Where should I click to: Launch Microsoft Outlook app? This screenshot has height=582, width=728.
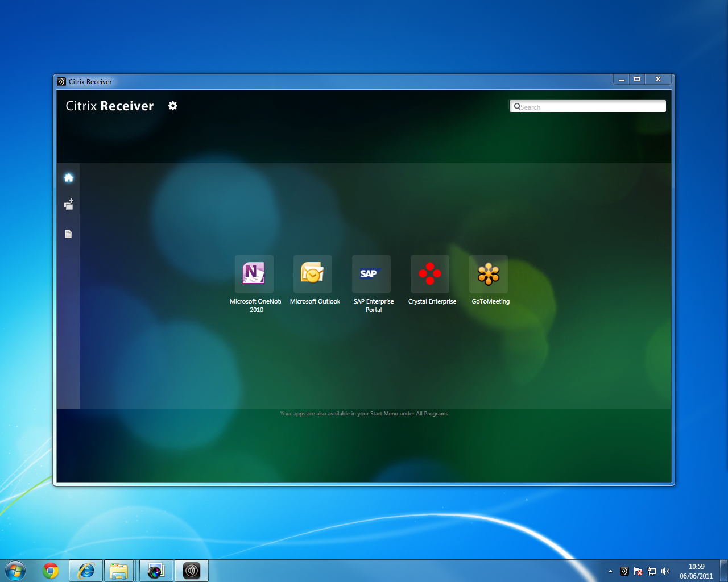[313, 274]
